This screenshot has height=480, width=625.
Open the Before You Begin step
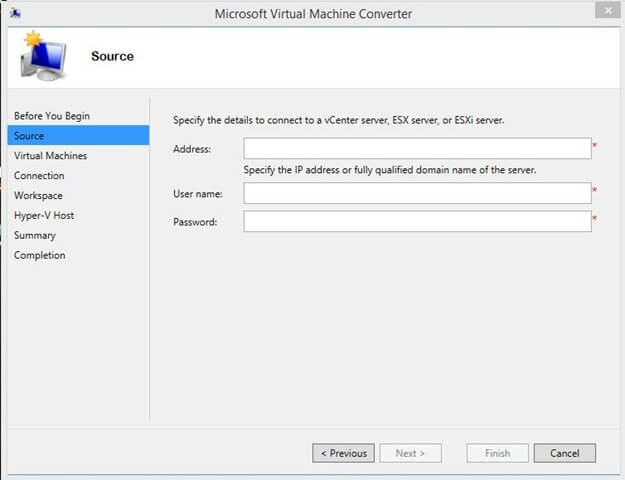52,116
